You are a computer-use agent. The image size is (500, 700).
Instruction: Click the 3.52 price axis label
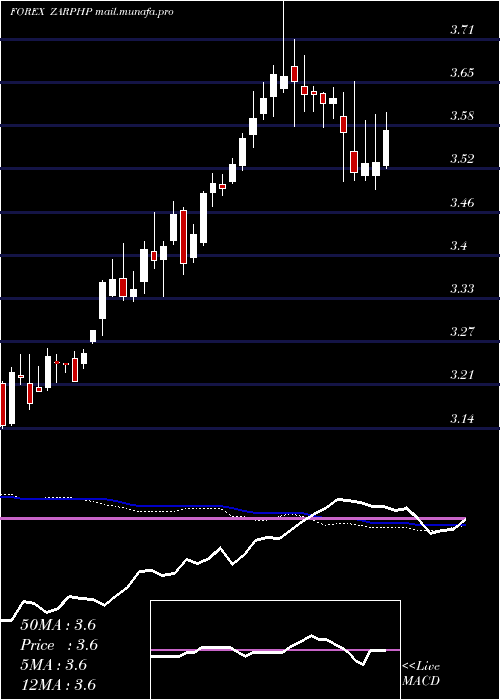click(x=462, y=159)
